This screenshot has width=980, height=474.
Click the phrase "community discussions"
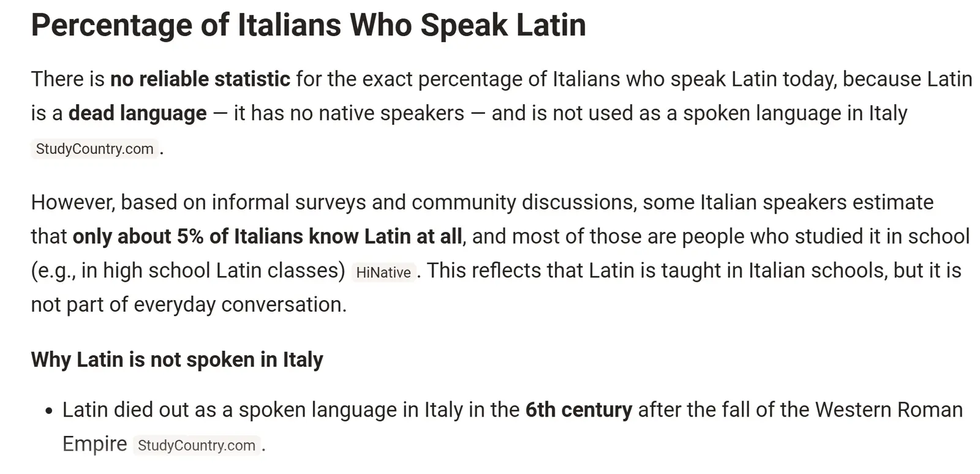point(523,202)
